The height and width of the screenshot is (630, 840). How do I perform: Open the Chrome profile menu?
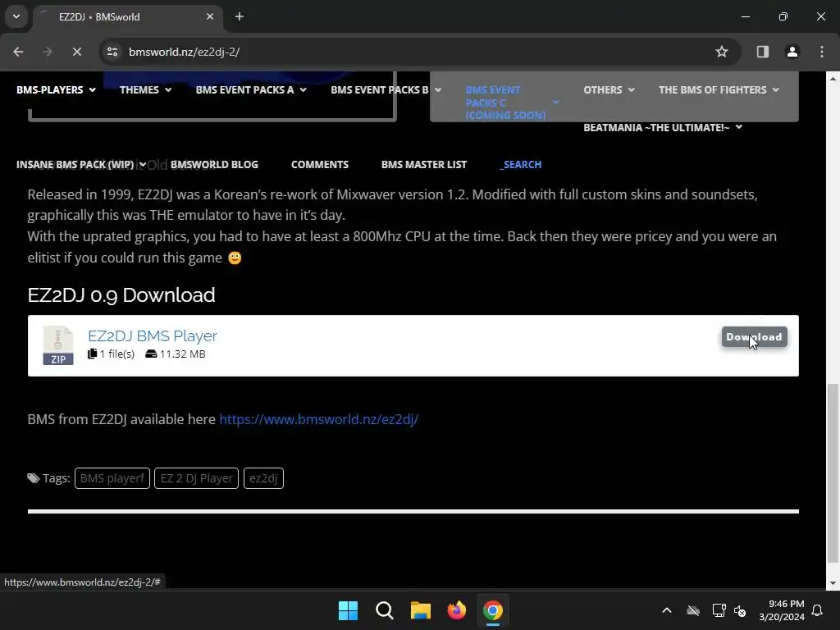[x=792, y=52]
